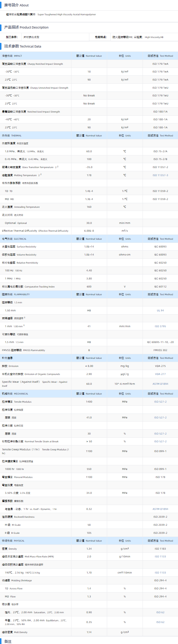Open ISO 899-1 link for 1000 hr creep

point(160,469)
